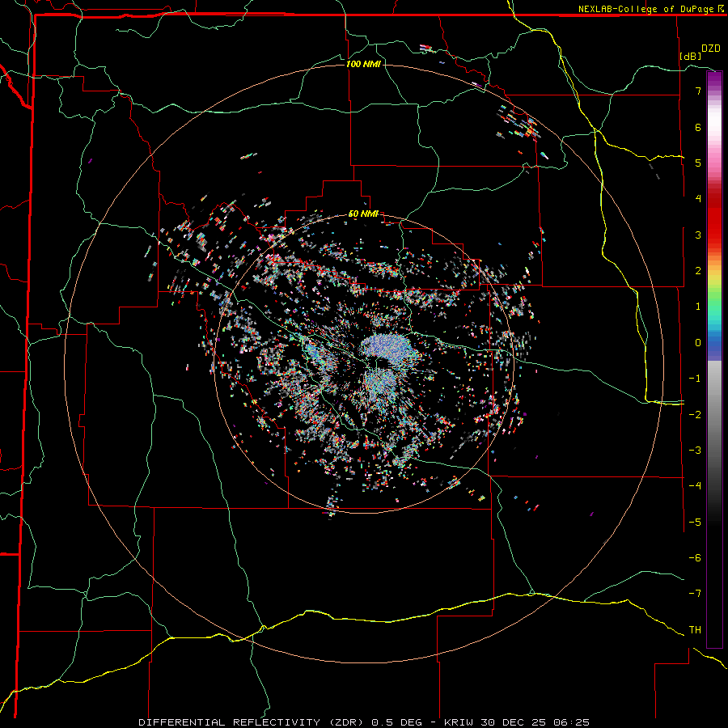Click the '6' value on the color scale

[698, 127]
